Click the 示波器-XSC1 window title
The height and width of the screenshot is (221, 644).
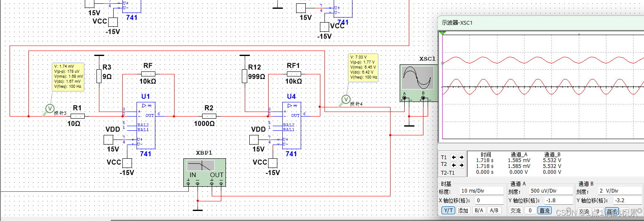point(457,23)
